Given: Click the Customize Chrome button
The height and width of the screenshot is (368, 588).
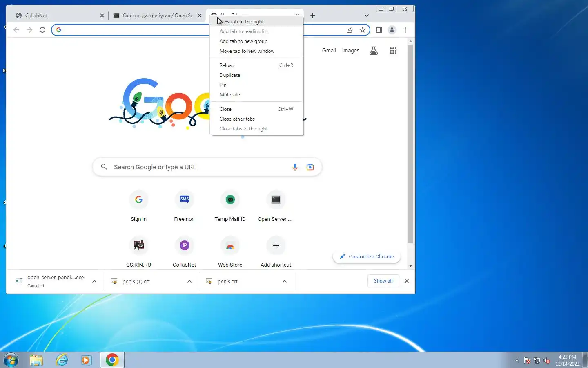Looking at the screenshot, I should (x=367, y=257).
